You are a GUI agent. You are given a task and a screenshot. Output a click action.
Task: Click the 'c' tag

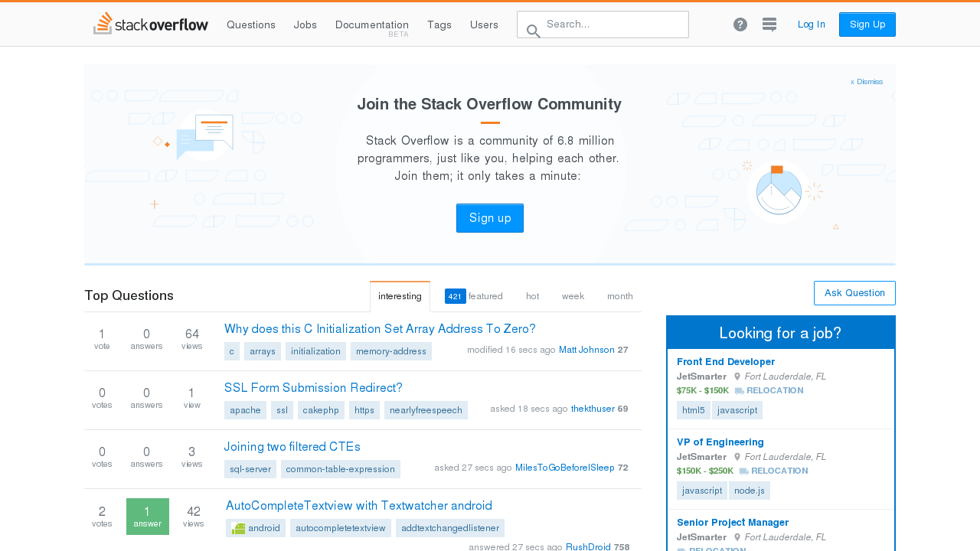point(232,351)
